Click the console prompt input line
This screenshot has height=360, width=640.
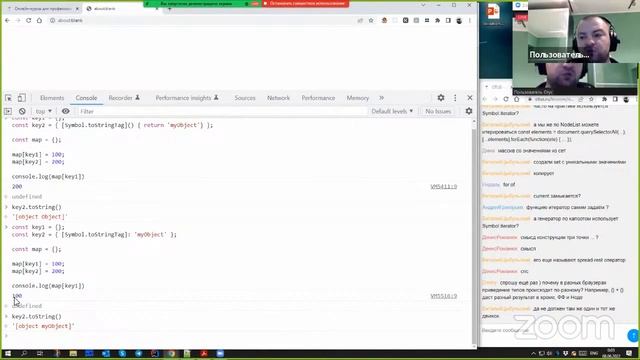(237, 336)
